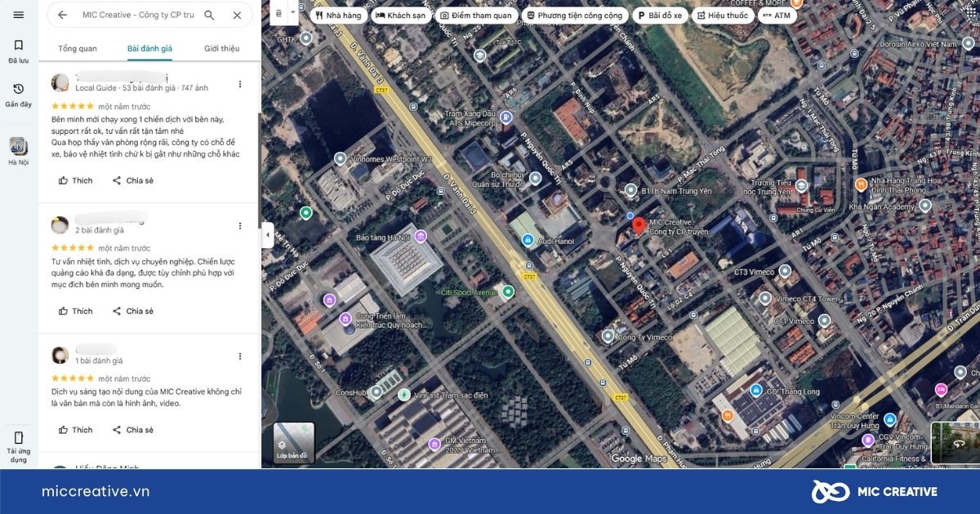980x514 pixels.
Task: Like the review about chiến dịch support
Action: (x=75, y=180)
